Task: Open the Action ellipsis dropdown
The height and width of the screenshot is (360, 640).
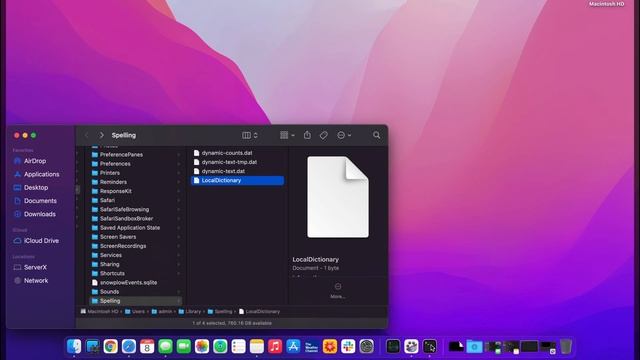Action: (x=344, y=135)
